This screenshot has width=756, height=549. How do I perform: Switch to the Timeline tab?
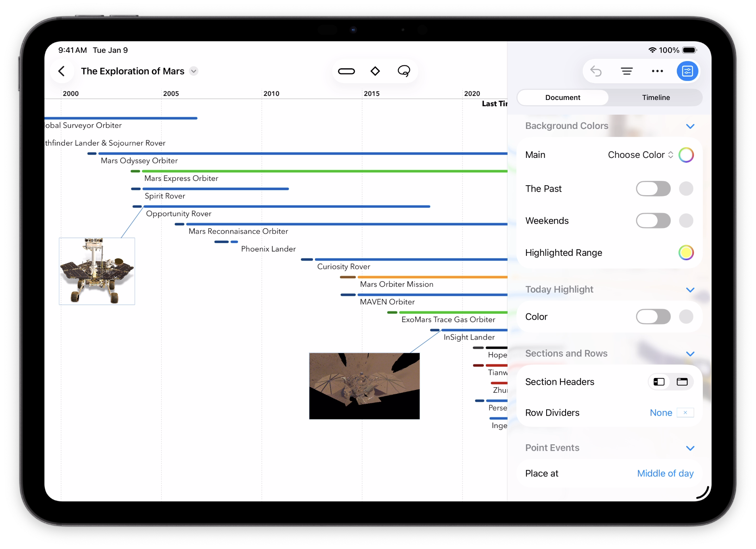[656, 98]
